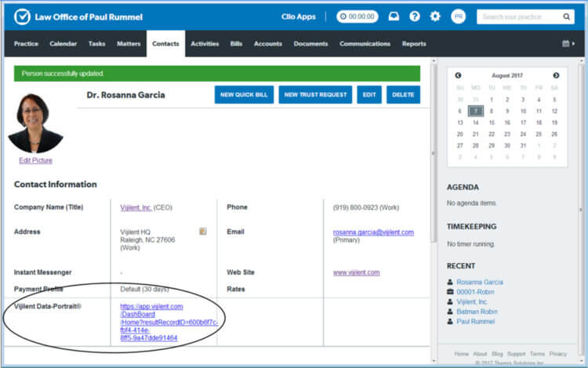Switch to the Tasks tab
This screenshot has height=368, width=588.
tap(96, 44)
